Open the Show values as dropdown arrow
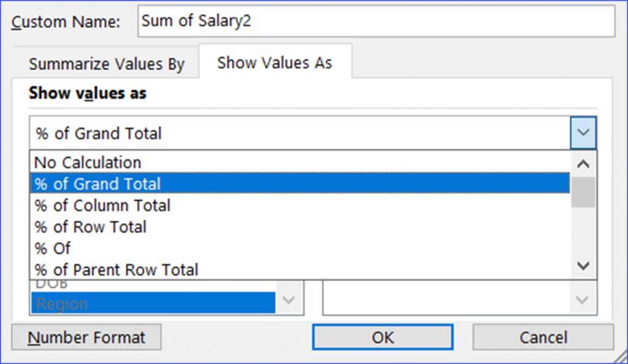628x364 pixels. pos(583,132)
